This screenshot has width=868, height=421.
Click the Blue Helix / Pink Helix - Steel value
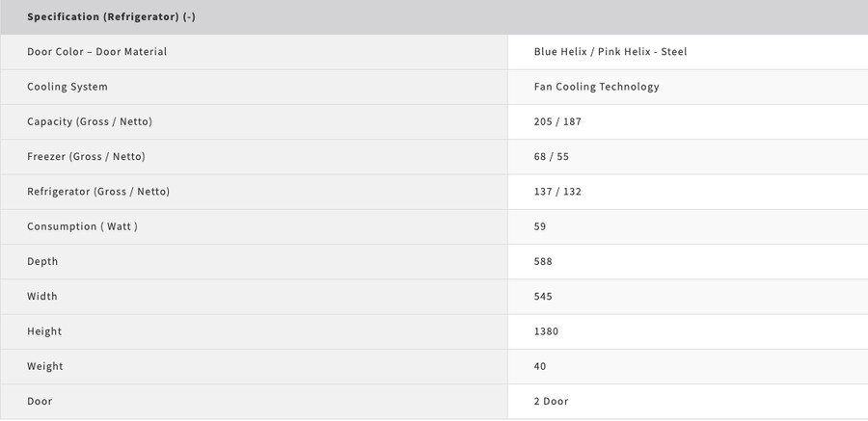[610, 52]
